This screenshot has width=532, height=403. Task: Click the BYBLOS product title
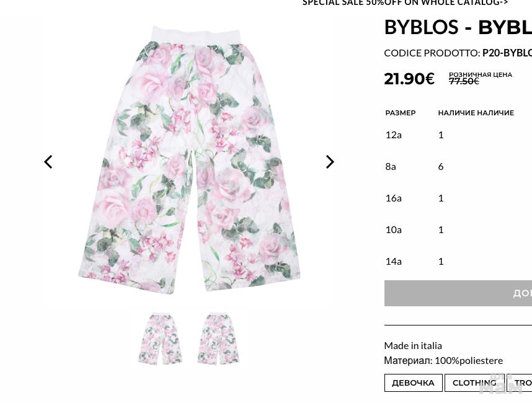click(x=458, y=27)
